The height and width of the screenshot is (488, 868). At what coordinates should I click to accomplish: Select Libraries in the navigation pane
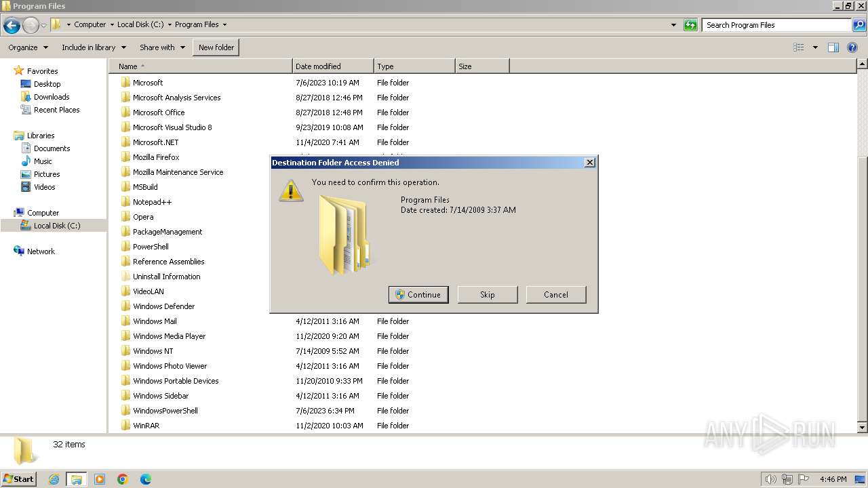pyautogui.click(x=41, y=136)
